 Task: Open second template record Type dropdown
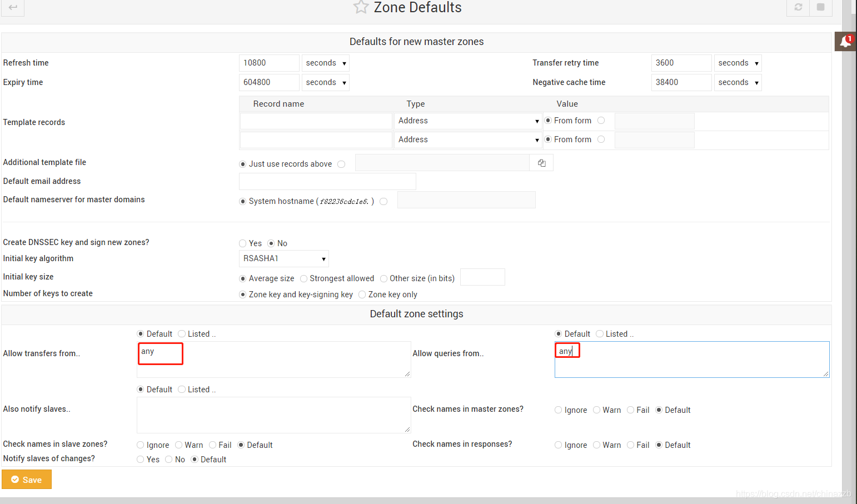(468, 140)
